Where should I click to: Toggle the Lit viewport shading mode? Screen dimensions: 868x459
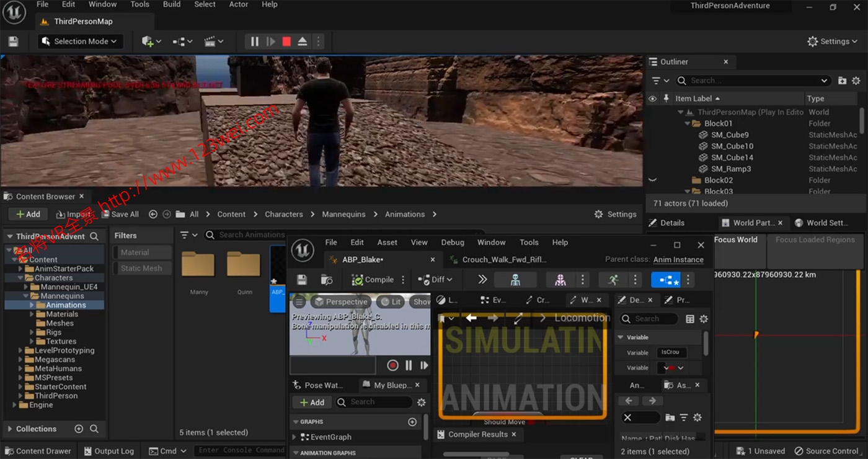(x=389, y=301)
